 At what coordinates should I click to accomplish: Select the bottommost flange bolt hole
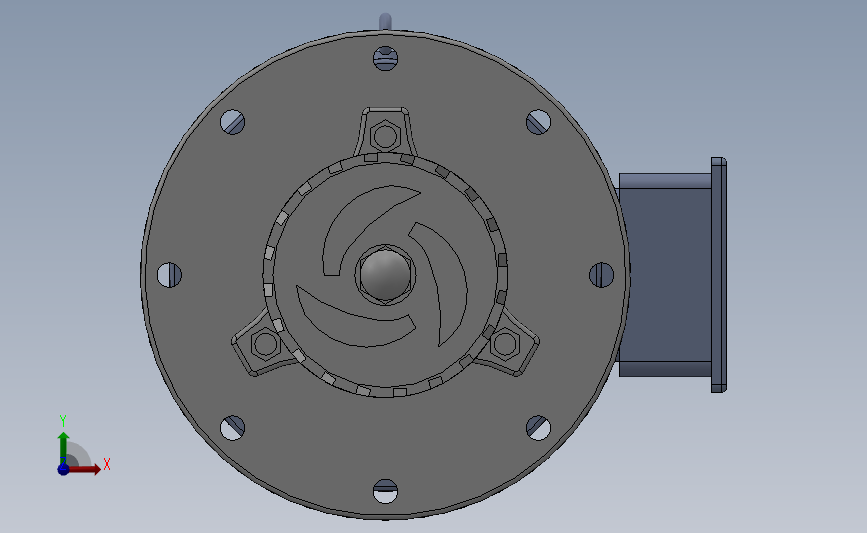[x=385, y=492]
